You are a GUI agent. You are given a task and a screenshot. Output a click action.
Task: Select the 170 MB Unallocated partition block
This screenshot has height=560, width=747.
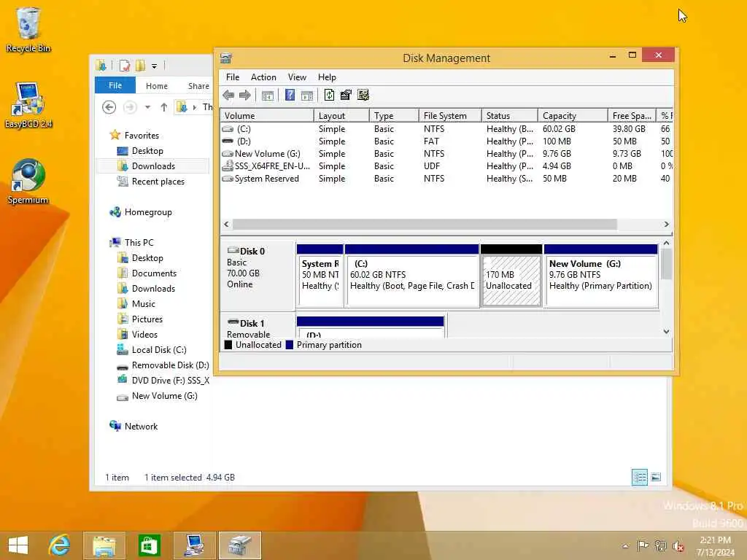tap(511, 276)
